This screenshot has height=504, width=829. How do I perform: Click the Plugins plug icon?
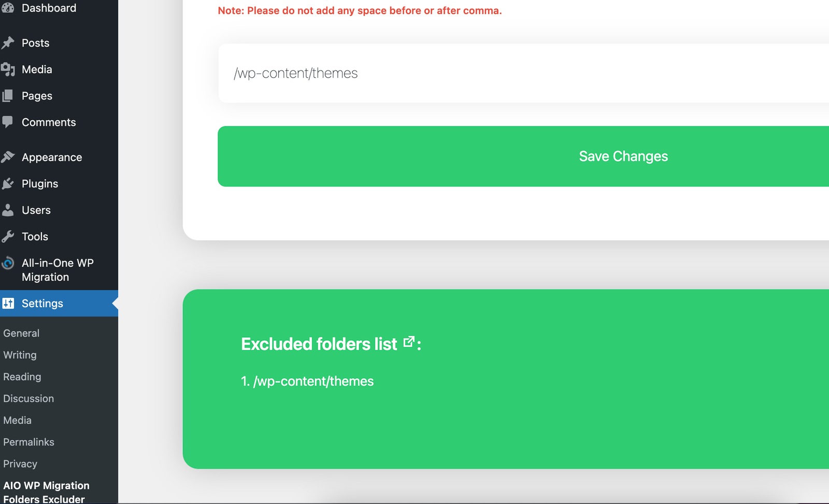click(8, 184)
